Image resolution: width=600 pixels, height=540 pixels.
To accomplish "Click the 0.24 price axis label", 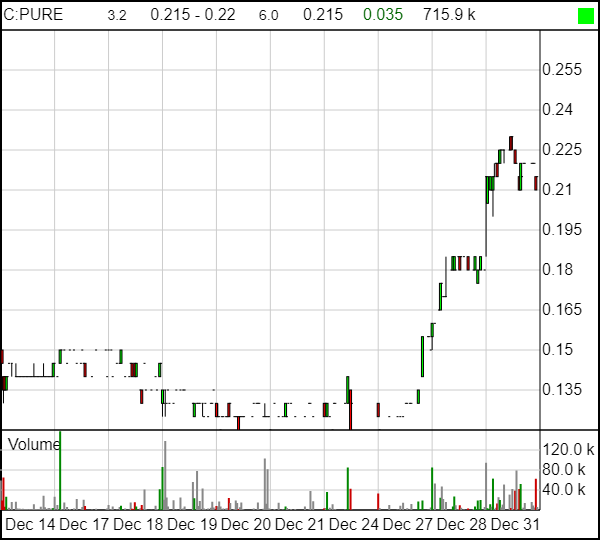I will click(x=558, y=110).
